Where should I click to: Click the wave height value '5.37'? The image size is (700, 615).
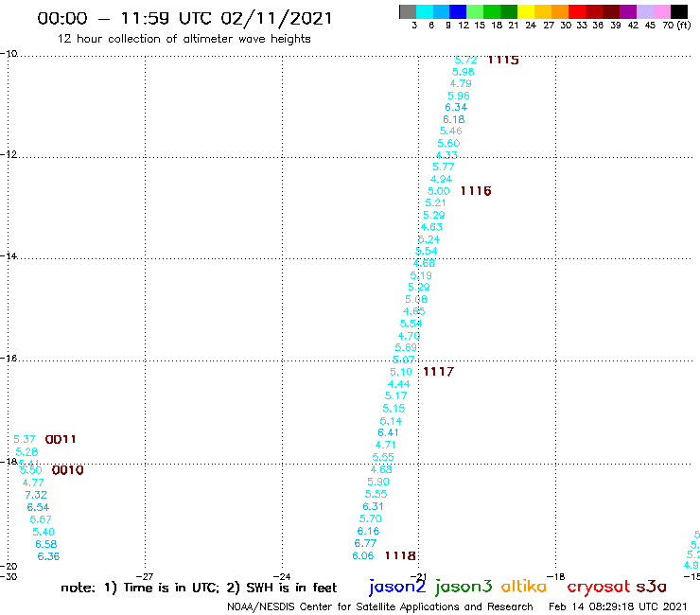(x=24, y=439)
